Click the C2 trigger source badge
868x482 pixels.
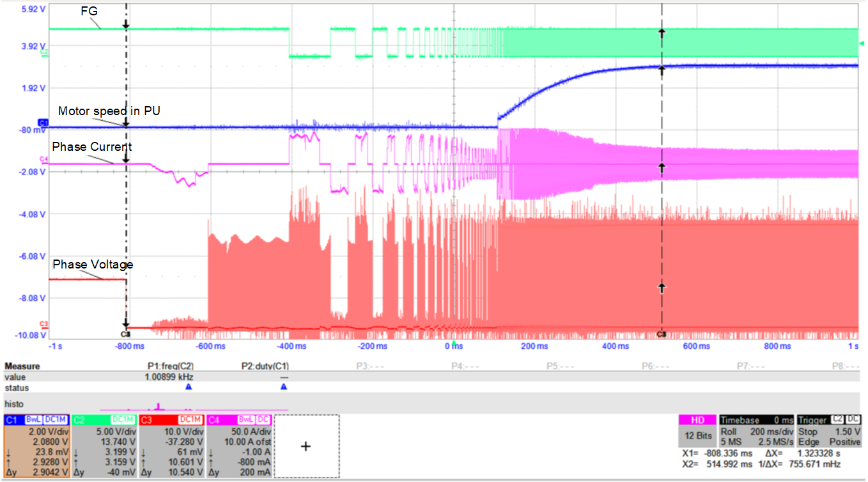coord(837,419)
